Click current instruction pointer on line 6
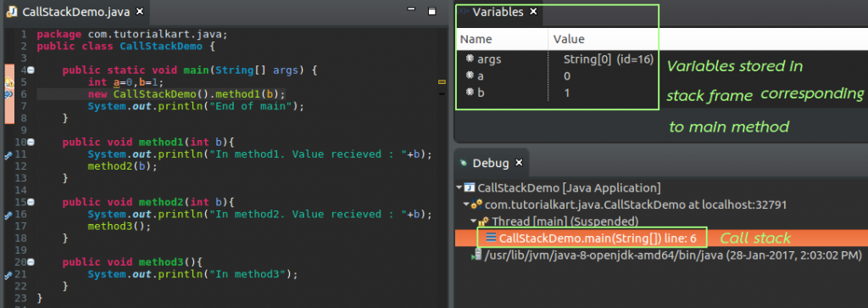 pos(8,94)
